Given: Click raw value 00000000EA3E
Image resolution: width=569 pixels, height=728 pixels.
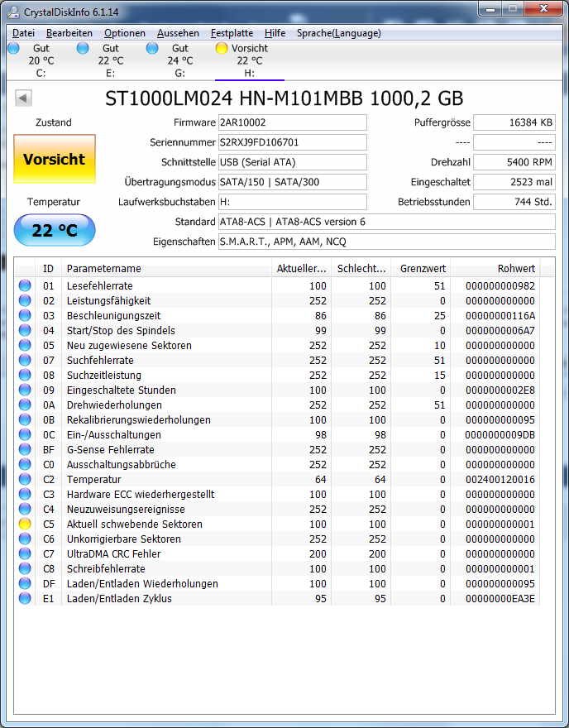Looking at the screenshot, I should 500,598.
